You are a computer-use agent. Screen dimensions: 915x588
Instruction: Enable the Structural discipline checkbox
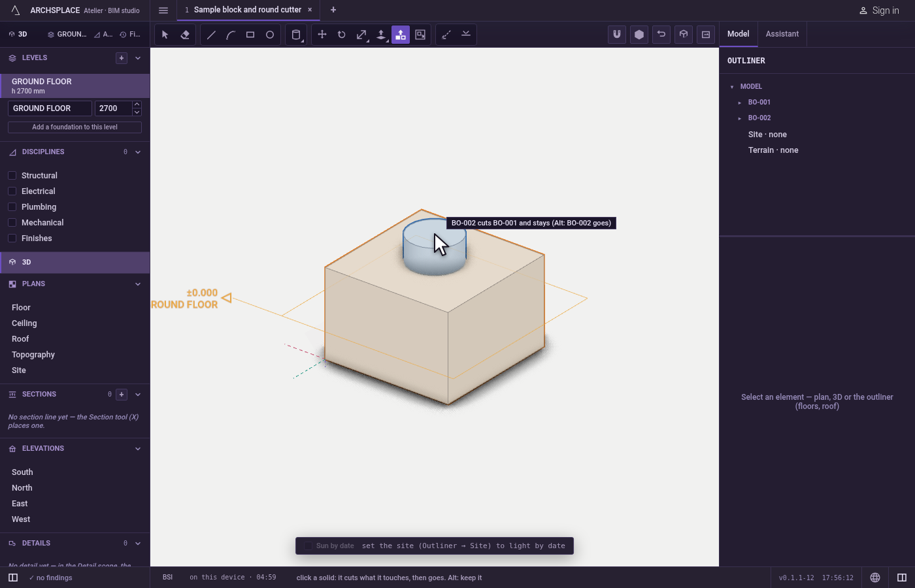point(12,175)
